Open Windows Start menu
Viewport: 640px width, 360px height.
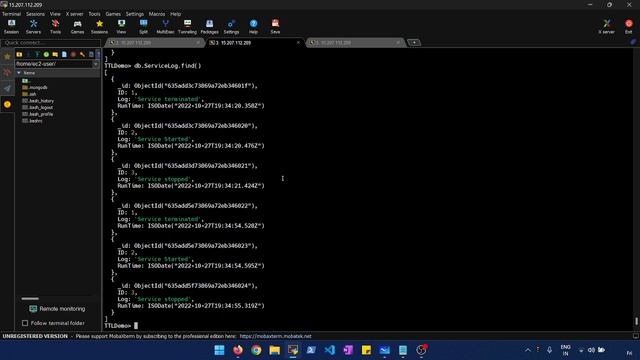tap(219, 350)
